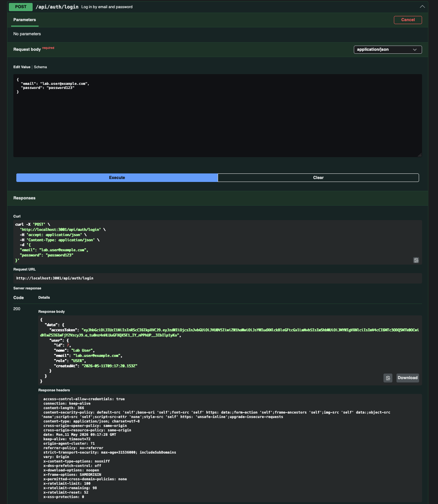438x504 pixels.
Task: Click the curl -X 'POST' line
Action: (33, 225)
